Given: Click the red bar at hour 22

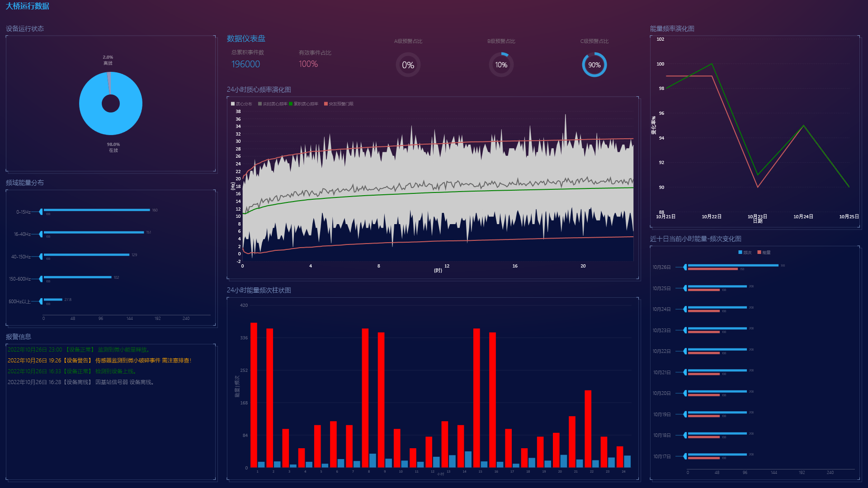Looking at the screenshot, I should click(588, 428).
